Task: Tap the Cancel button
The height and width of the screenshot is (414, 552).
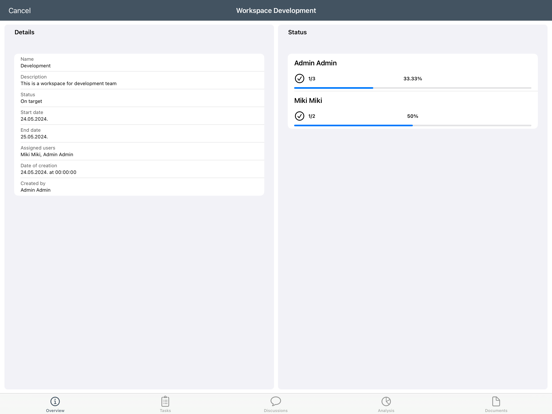Action: point(20,11)
